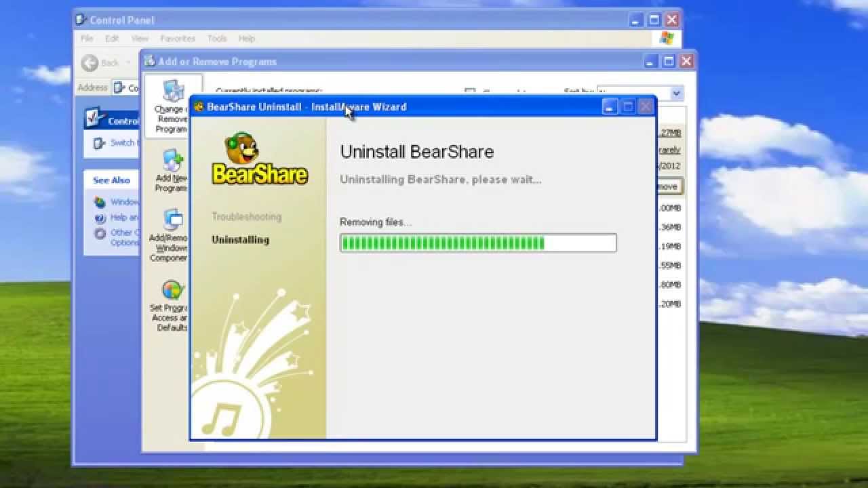The image size is (868, 488).
Task: Minimize the Control Panel window
Action: (637, 20)
